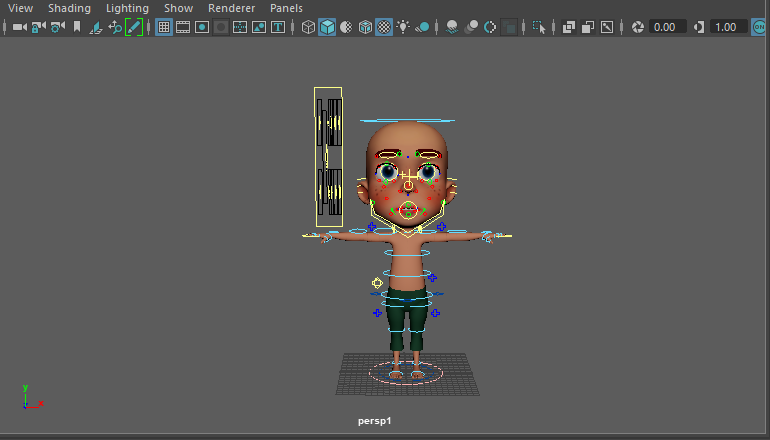Screen dimensions: 770x440
Task: Click the Image Plane icon
Action: tap(96, 27)
